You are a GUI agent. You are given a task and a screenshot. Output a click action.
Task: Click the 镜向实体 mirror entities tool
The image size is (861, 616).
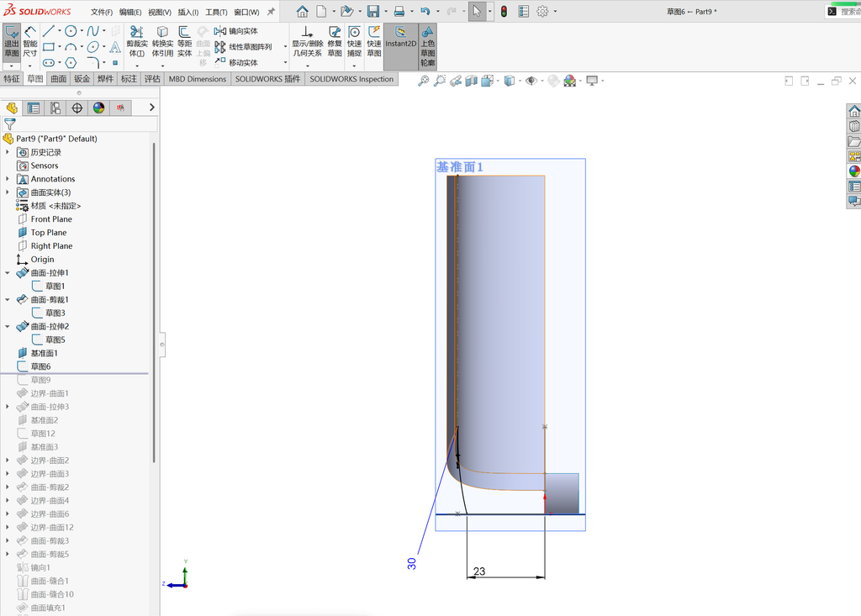(236, 31)
